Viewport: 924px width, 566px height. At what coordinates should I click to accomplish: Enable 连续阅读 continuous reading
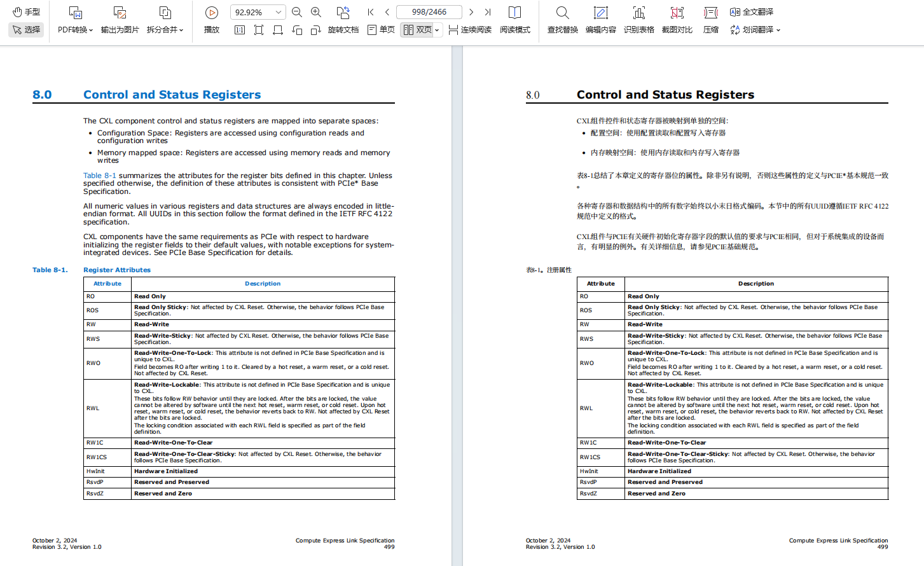(x=470, y=30)
